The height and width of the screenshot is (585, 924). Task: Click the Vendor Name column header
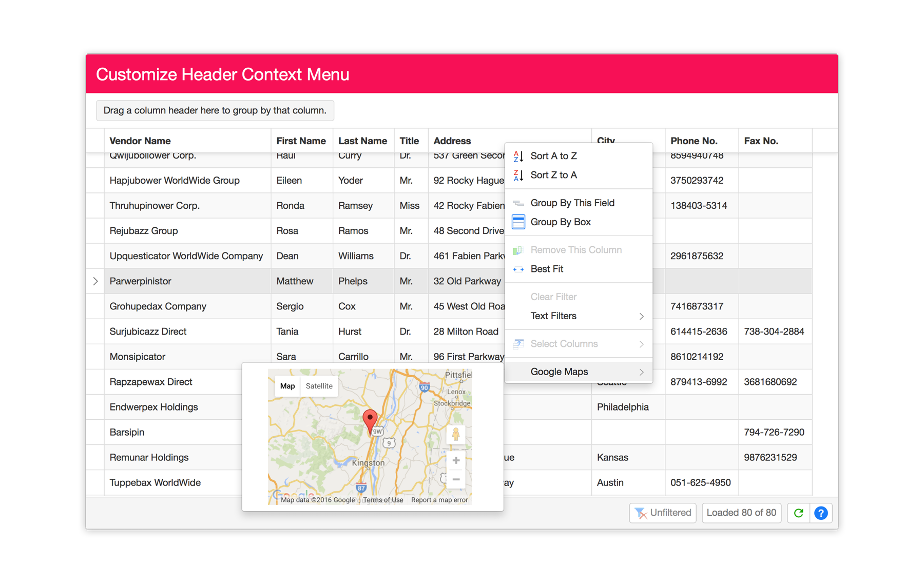tap(140, 141)
